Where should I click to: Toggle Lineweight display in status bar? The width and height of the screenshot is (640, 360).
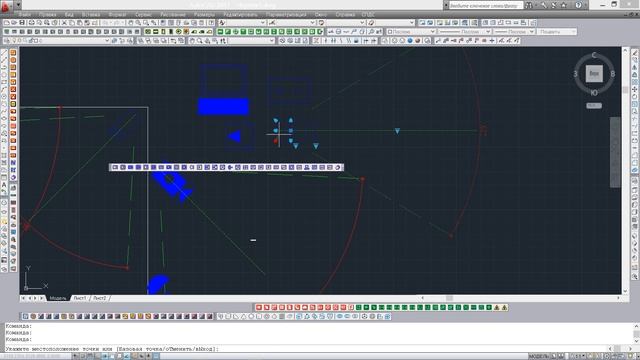click(149, 356)
